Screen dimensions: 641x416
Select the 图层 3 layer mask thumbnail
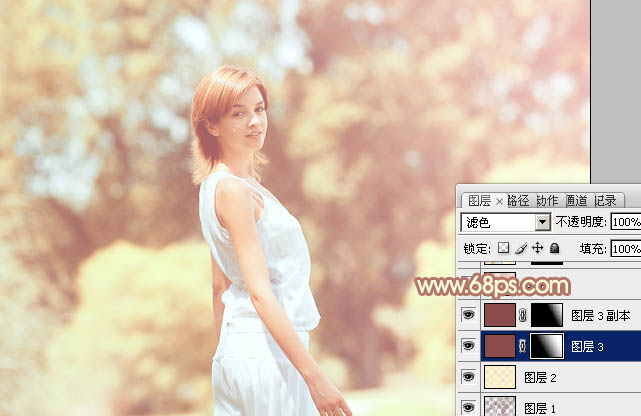545,346
